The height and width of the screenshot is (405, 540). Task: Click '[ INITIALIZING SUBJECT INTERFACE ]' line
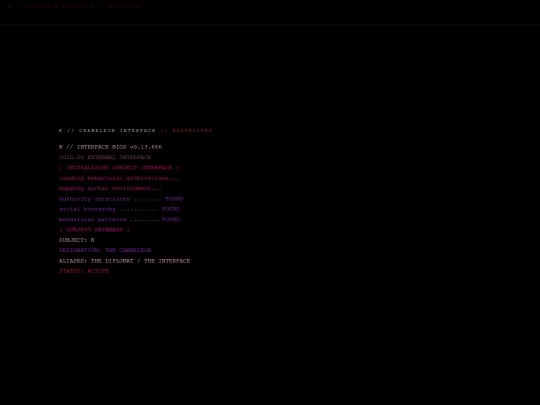point(119,168)
